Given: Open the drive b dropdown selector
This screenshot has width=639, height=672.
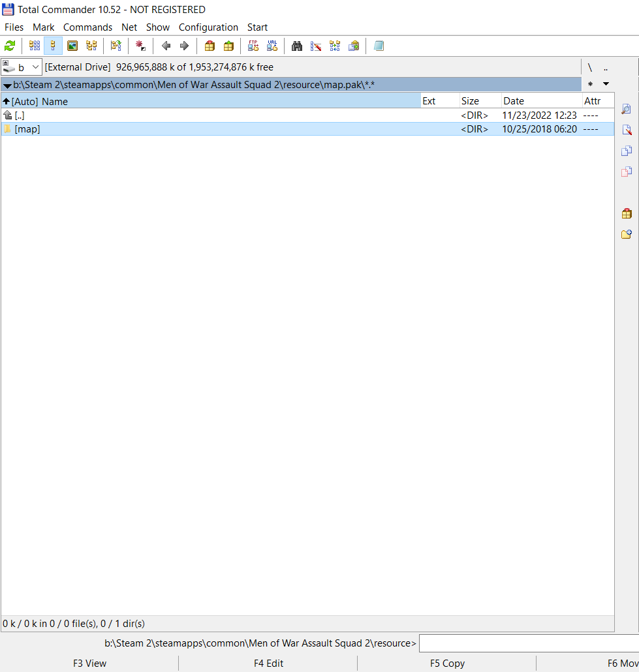Looking at the screenshot, I should 22,67.
